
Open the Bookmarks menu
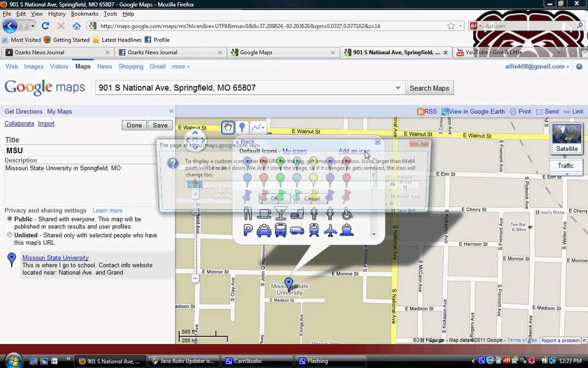85,14
